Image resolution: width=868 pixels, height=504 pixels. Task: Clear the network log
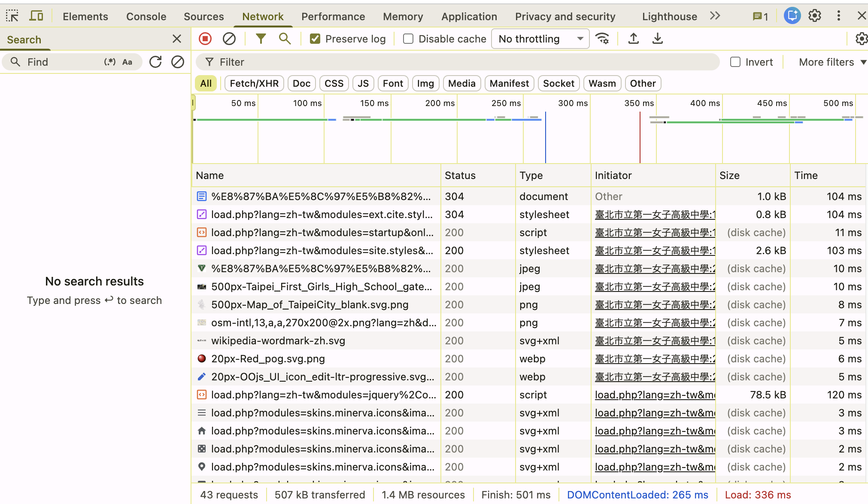pyautogui.click(x=229, y=39)
